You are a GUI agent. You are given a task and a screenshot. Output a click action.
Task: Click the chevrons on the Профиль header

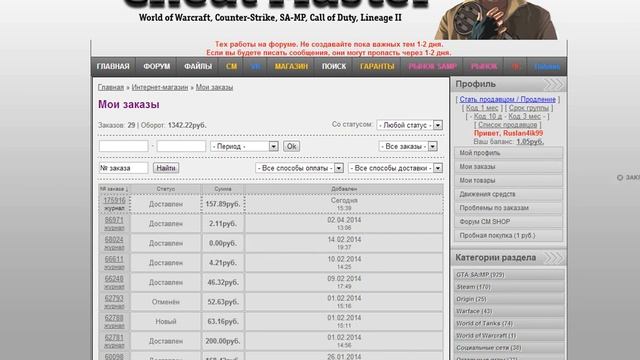click(x=553, y=84)
